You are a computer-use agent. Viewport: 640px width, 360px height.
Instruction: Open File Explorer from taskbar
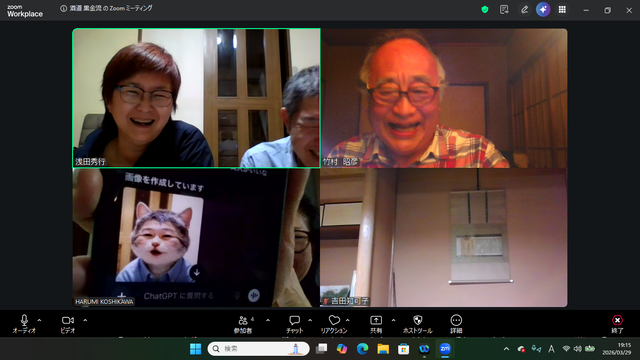pos(383,349)
